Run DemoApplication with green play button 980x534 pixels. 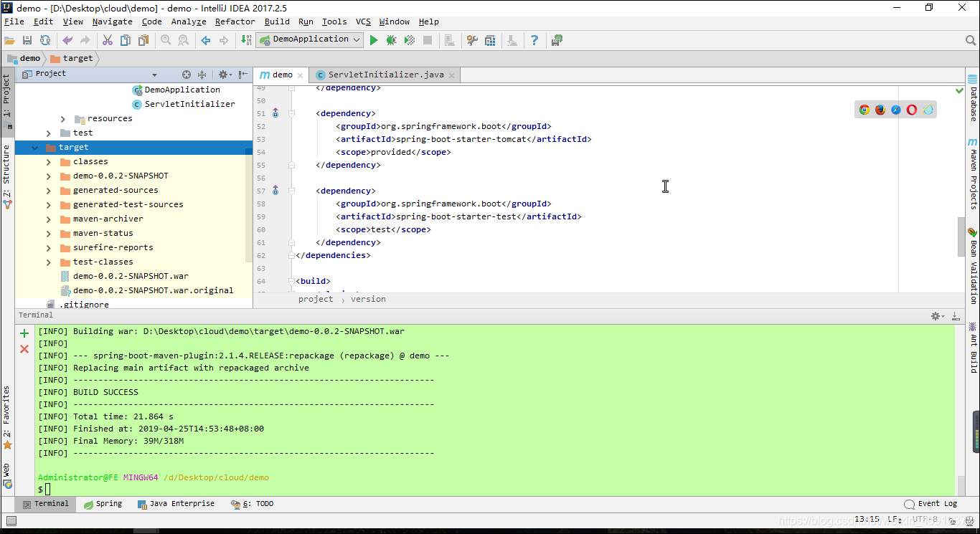tap(373, 40)
